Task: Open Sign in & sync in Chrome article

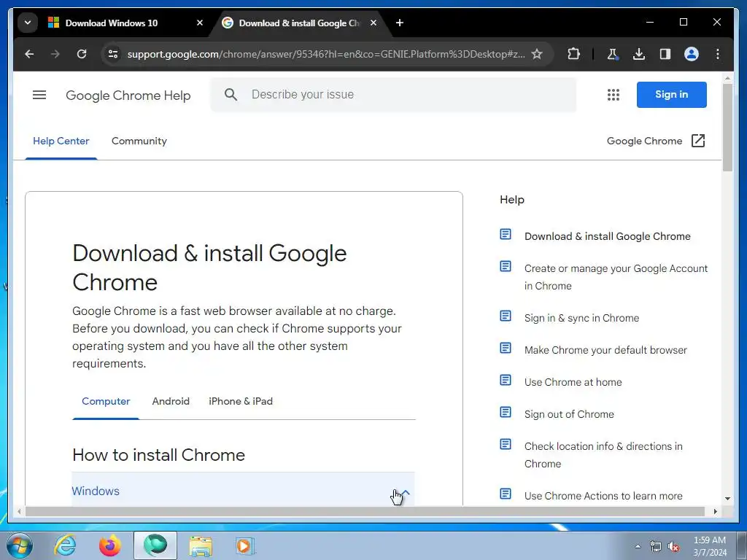Action: 581,318
